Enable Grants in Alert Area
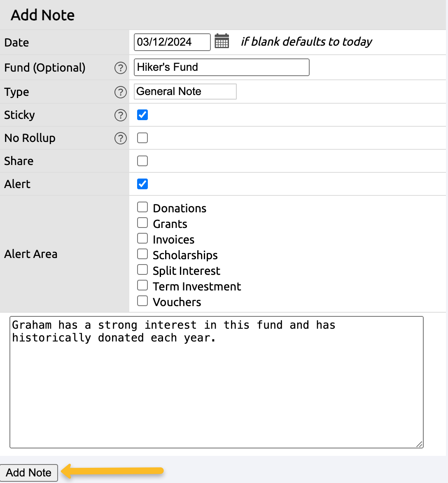 click(142, 223)
